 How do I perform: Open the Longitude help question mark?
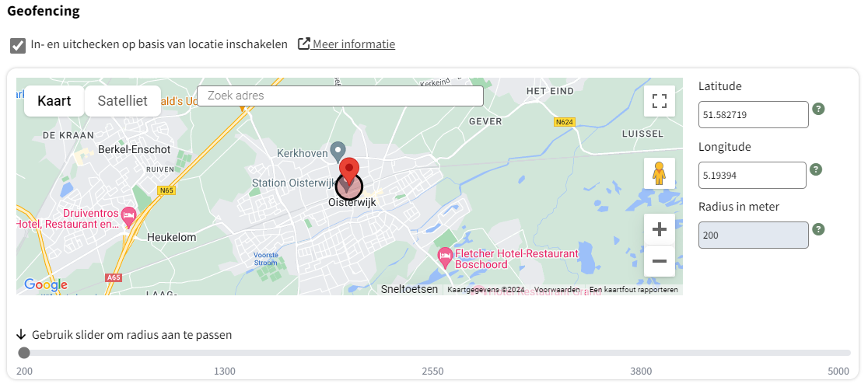[816, 169]
